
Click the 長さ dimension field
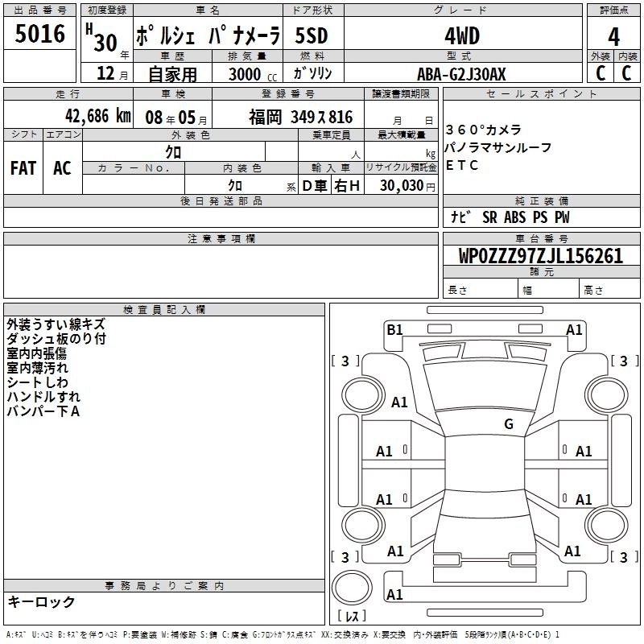(481, 288)
